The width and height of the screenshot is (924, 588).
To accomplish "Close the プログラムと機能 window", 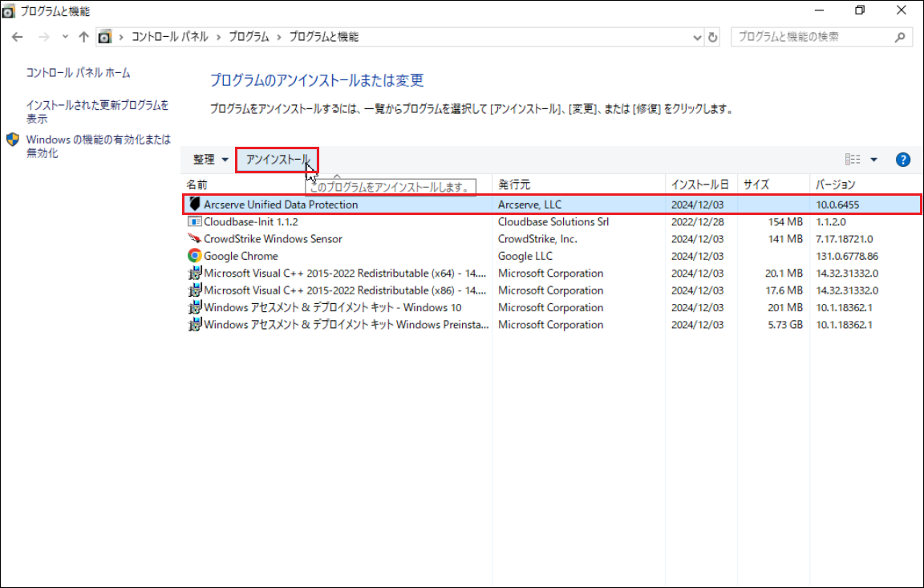I will pos(901,10).
